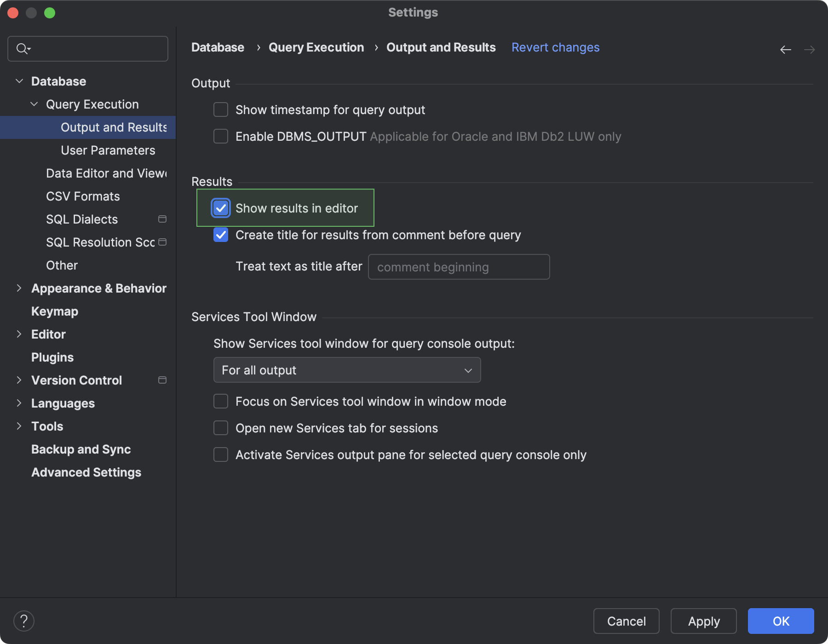Enable Show timestamp for query output

(x=221, y=110)
